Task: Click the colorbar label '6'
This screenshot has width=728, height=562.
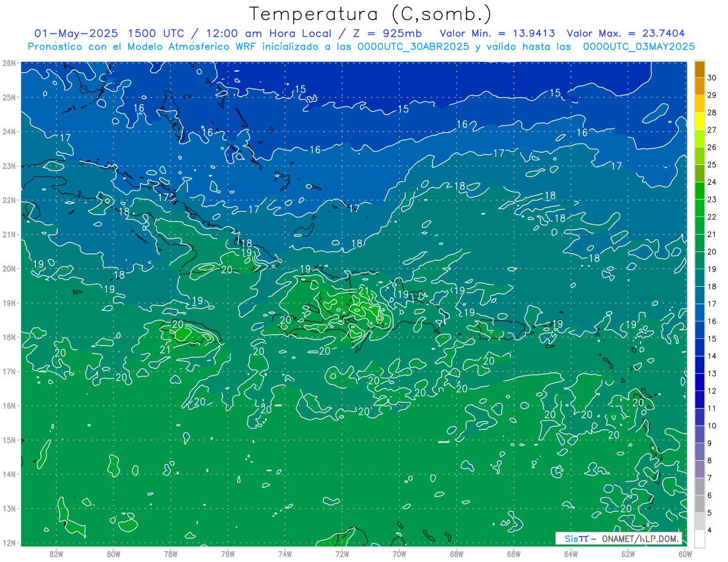Action: click(x=710, y=495)
